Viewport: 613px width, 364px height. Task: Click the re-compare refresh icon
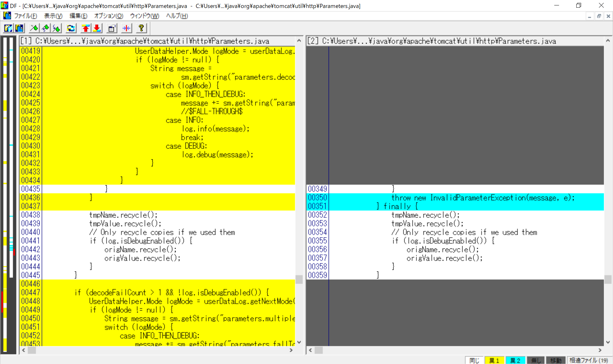point(71,28)
